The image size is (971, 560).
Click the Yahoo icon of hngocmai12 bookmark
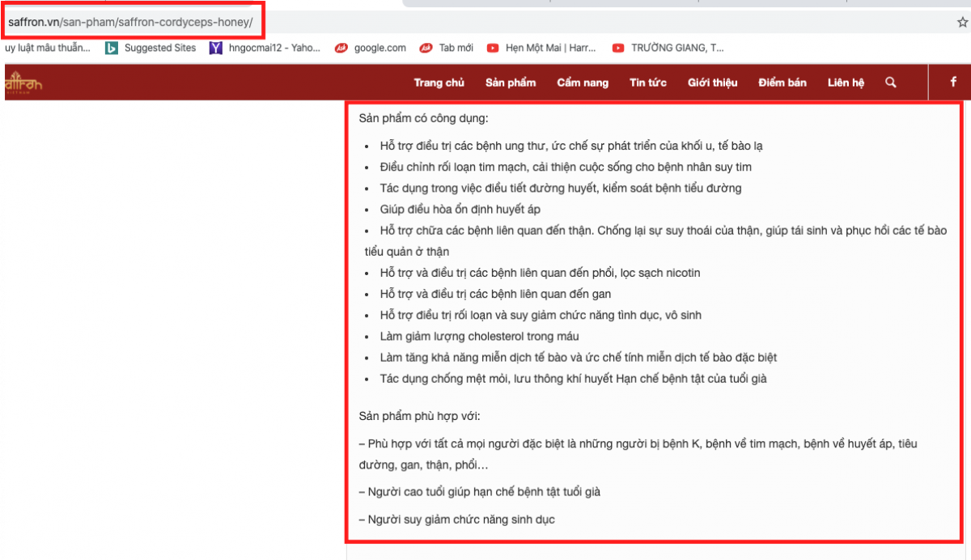tap(215, 48)
